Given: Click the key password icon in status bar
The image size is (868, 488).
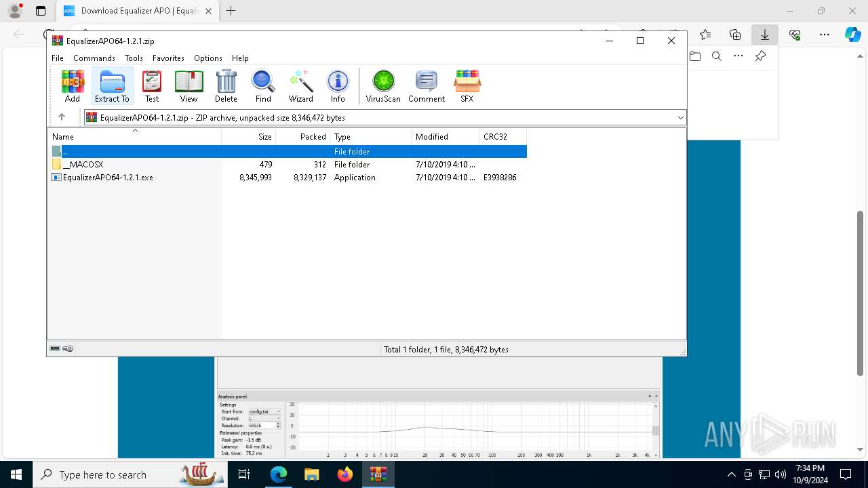Looking at the screenshot, I should (x=68, y=348).
